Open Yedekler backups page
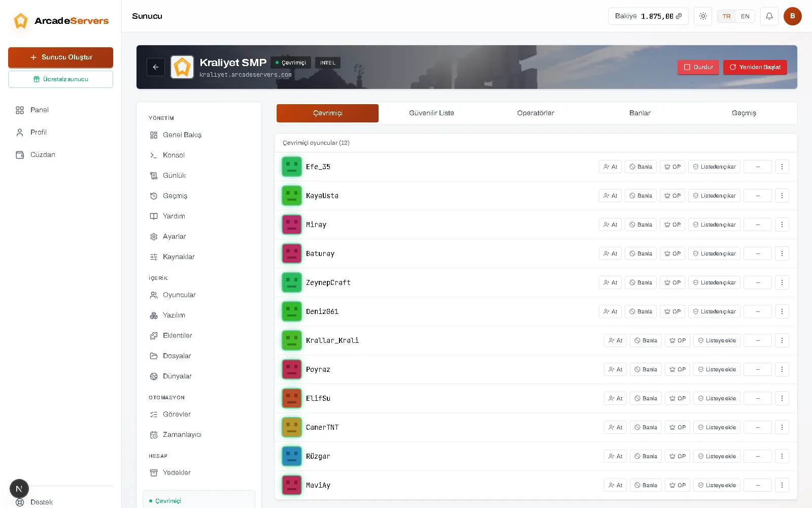The image size is (812, 508). pyautogui.click(x=199, y=472)
